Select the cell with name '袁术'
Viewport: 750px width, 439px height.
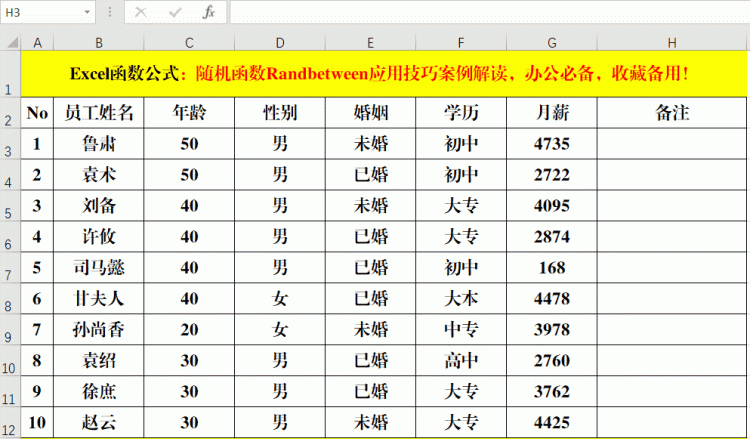click(x=99, y=175)
